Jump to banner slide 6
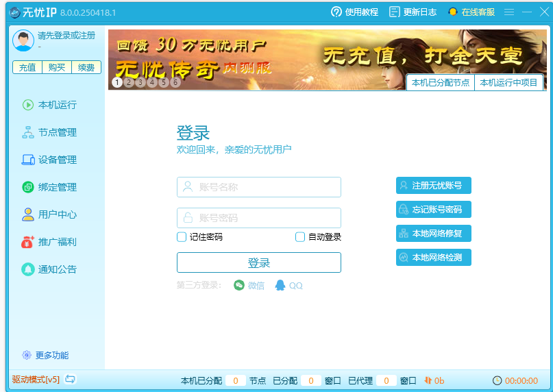Screen dimensions: 553x392 (x=175, y=82)
